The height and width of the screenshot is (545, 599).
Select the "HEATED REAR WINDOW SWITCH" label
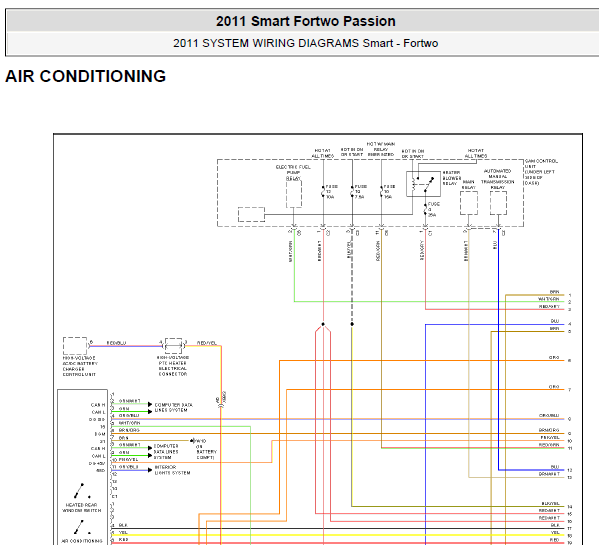pyautogui.click(x=81, y=508)
